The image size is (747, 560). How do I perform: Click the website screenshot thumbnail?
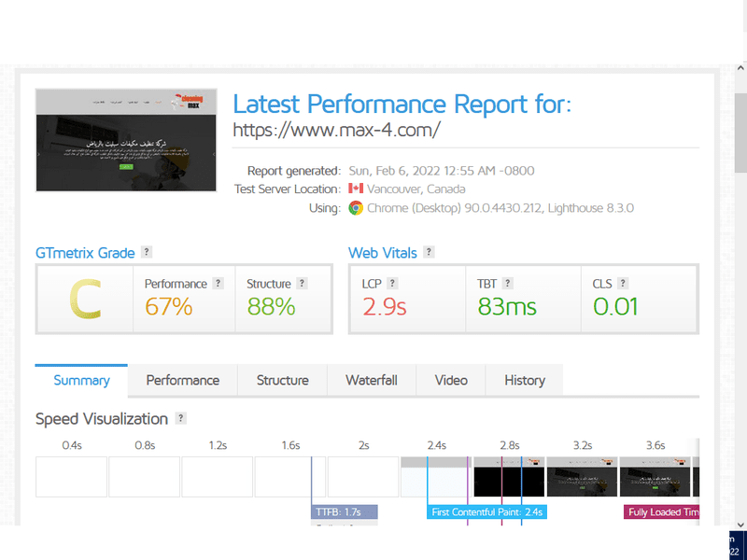pos(126,140)
